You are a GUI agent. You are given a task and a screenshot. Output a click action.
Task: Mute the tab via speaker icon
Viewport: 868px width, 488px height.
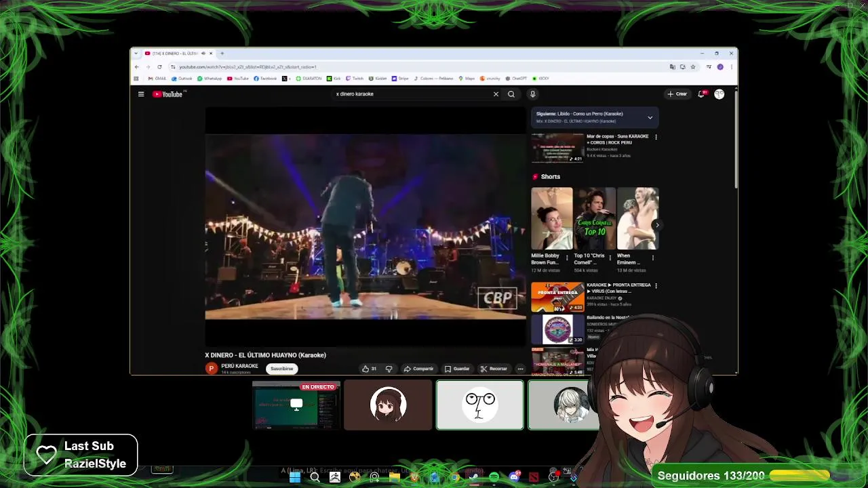[x=203, y=54]
